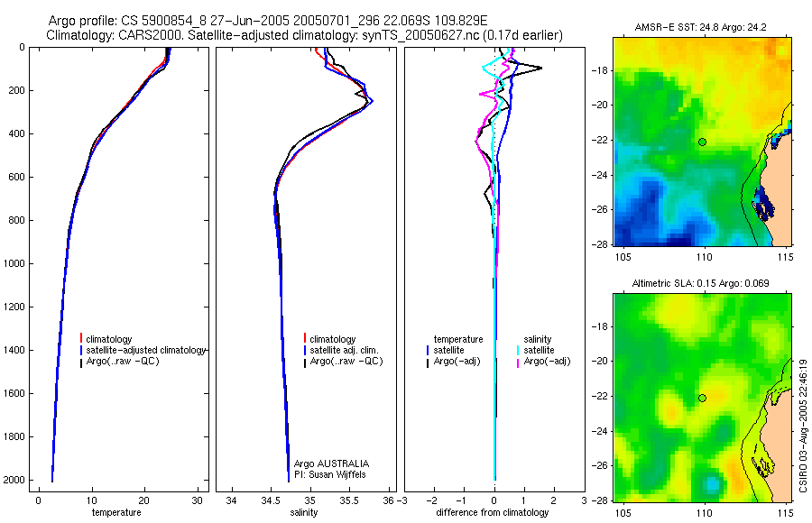812x523 pixels.
Task: Click the AMSR-E SST map title
Action: 700,27
